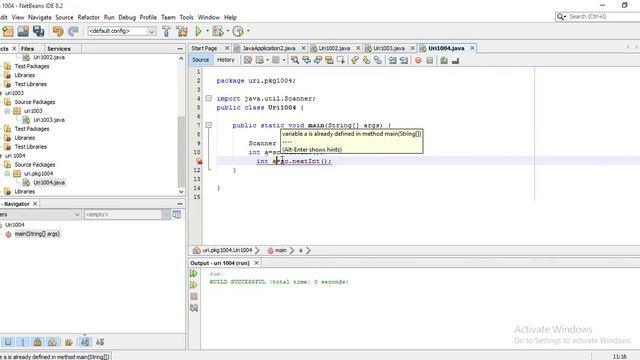Close the Output uri 1004 run tab
The width and height of the screenshot is (640, 360).
click(256, 263)
